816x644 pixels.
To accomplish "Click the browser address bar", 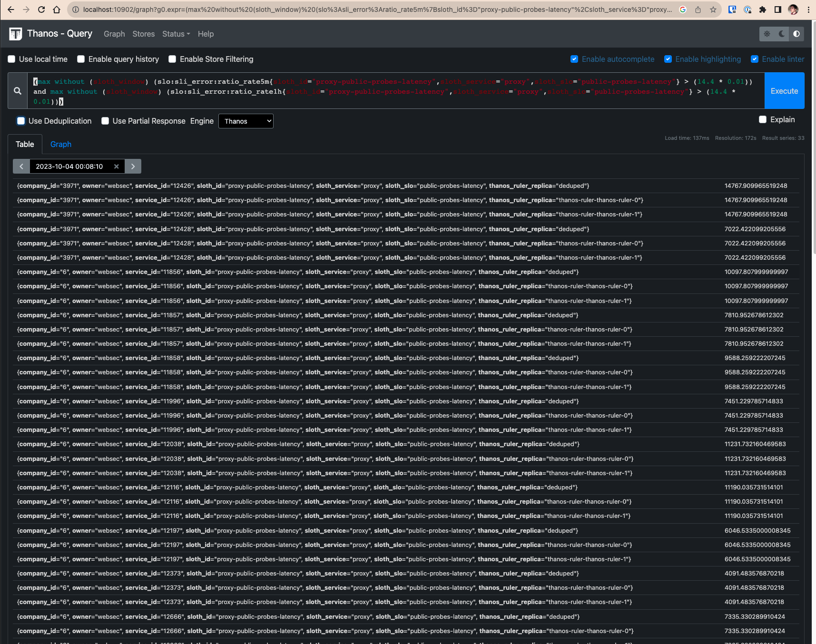I will click(333, 9).
